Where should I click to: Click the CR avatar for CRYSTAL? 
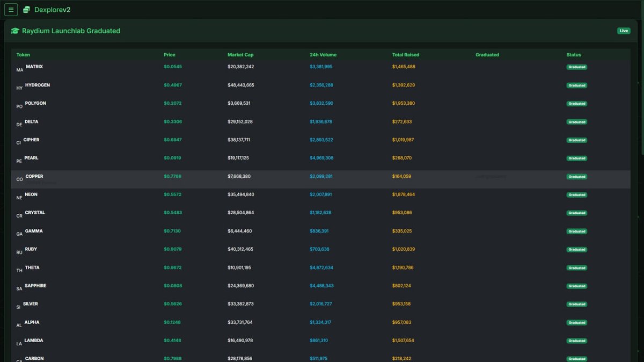(20, 216)
